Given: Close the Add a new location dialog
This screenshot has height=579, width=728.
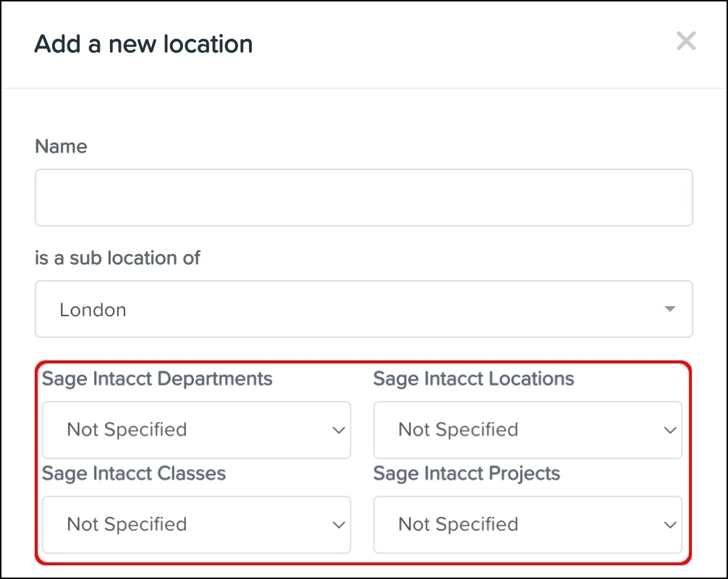Looking at the screenshot, I should click(x=685, y=41).
